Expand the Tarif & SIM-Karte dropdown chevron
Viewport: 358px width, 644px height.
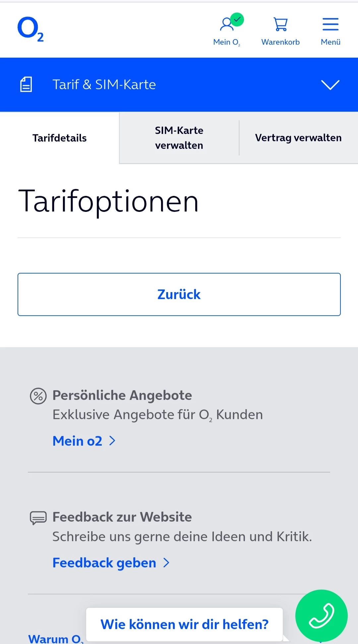point(330,85)
